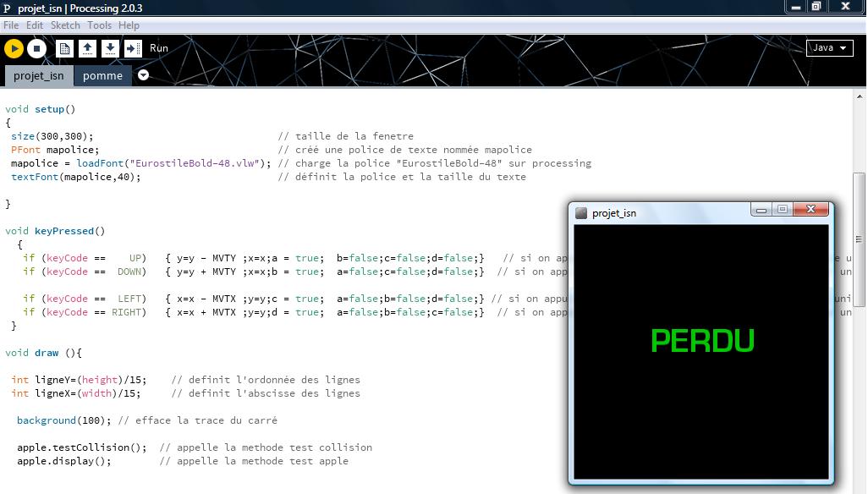Switch to the projet_isn tab
Viewport: 868px width, 494px height.
(39, 76)
